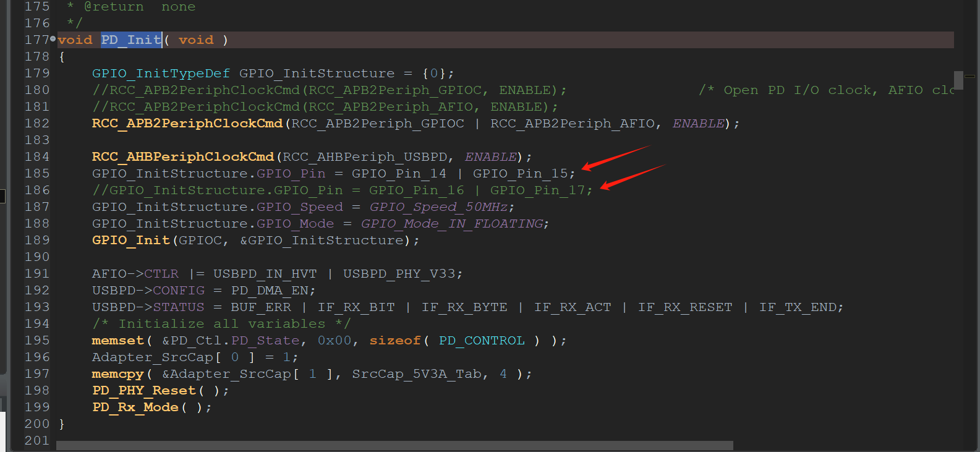Place cursor on highlighted PD_Init function name
980x452 pixels.
(131, 40)
